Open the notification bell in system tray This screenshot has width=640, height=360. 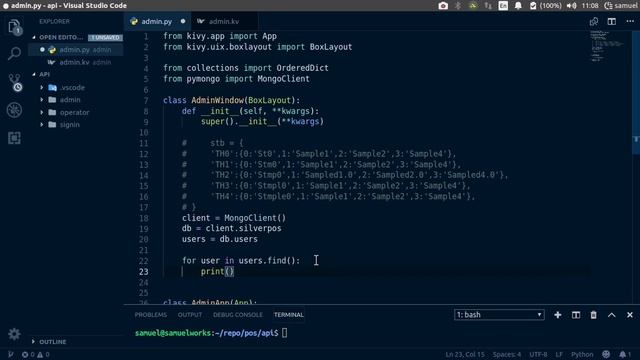518,6
